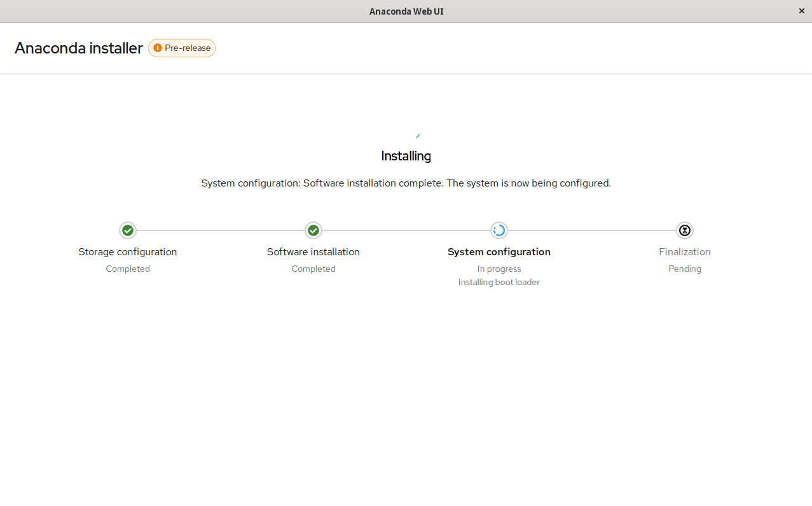Click the Finalization pending hourglass icon
812x506 pixels.
685,230
